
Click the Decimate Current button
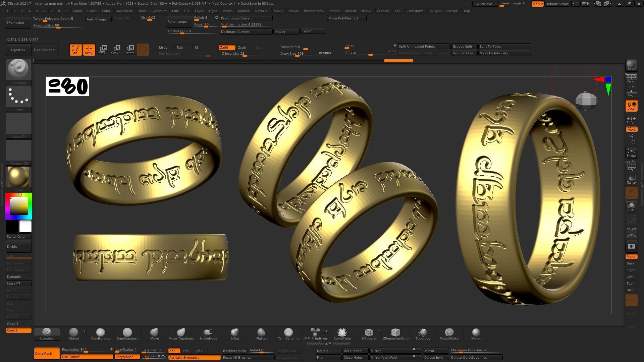pyautogui.click(x=246, y=32)
